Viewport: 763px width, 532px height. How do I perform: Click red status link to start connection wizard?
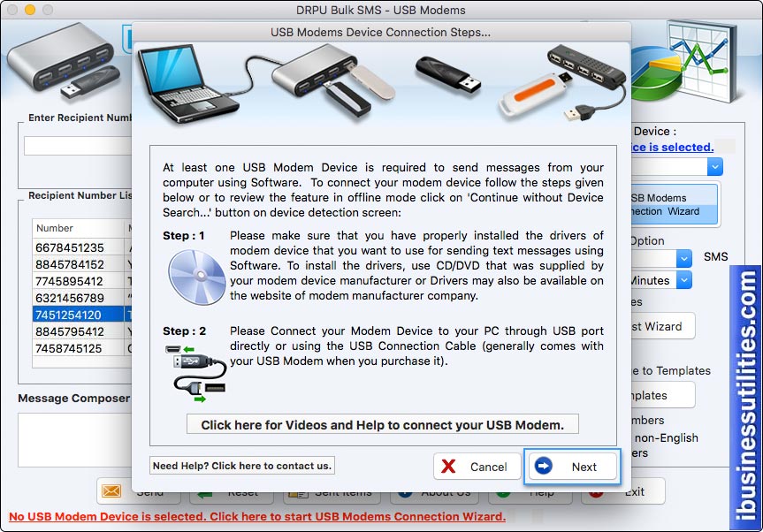click(x=257, y=516)
